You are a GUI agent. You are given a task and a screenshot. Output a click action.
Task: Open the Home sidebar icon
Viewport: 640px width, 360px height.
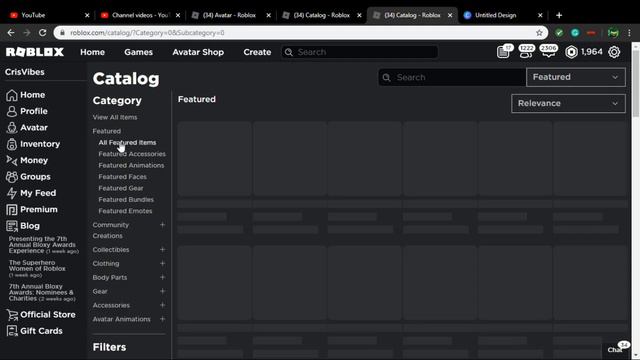pos(11,95)
